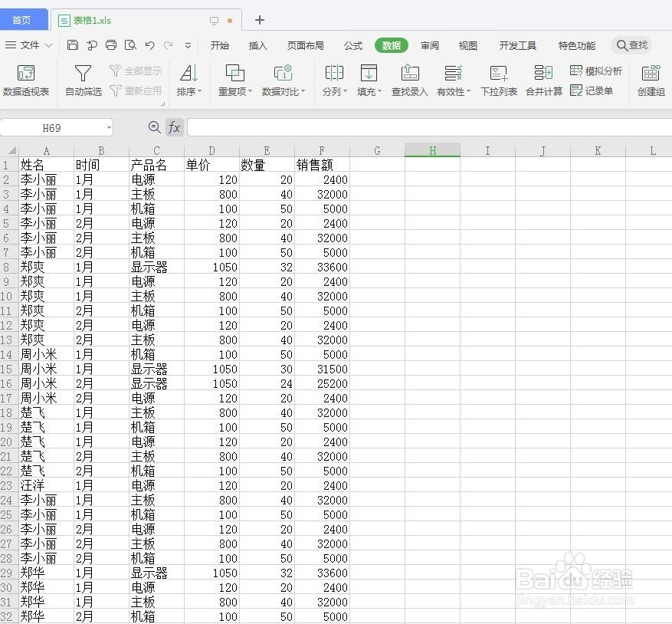
Task: Switch to the 公式 formulas ribbon tab
Action: (x=352, y=45)
